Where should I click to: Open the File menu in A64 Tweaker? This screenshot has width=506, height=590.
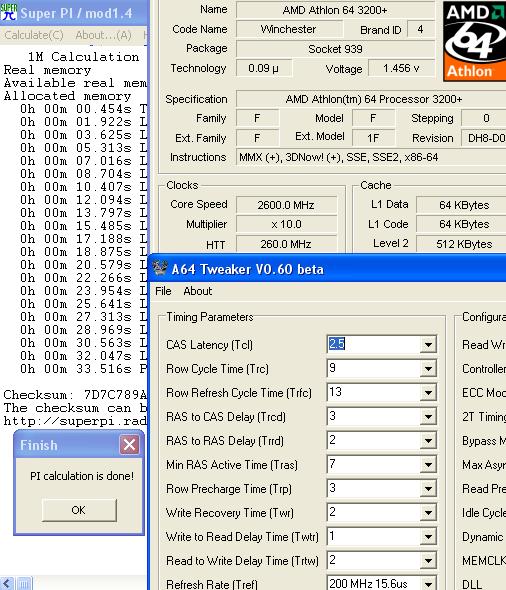(x=163, y=291)
